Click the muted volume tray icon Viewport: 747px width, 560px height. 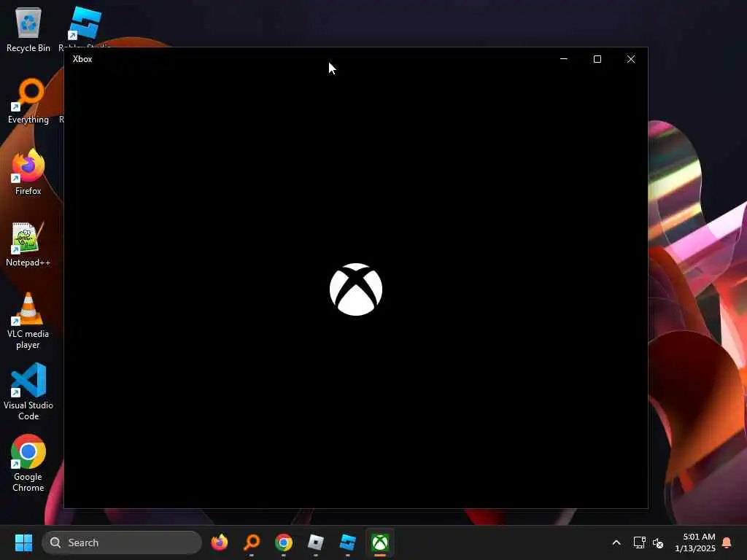pyautogui.click(x=658, y=542)
